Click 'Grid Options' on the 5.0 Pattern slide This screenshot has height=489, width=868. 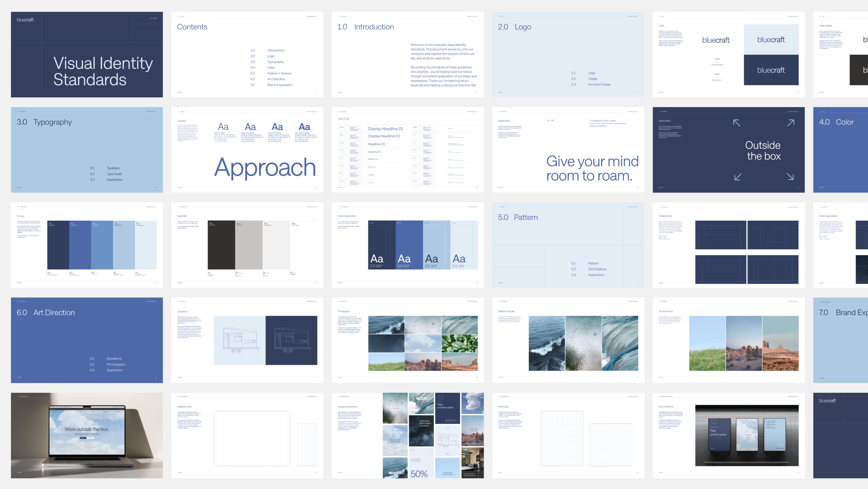tap(597, 269)
